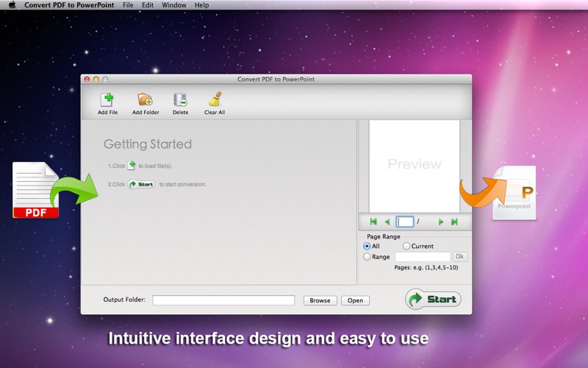Image resolution: width=588 pixels, height=368 pixels.
Task: Click the Delete toolbar icon
Action: pyautogui.click(x=180, y=100)
